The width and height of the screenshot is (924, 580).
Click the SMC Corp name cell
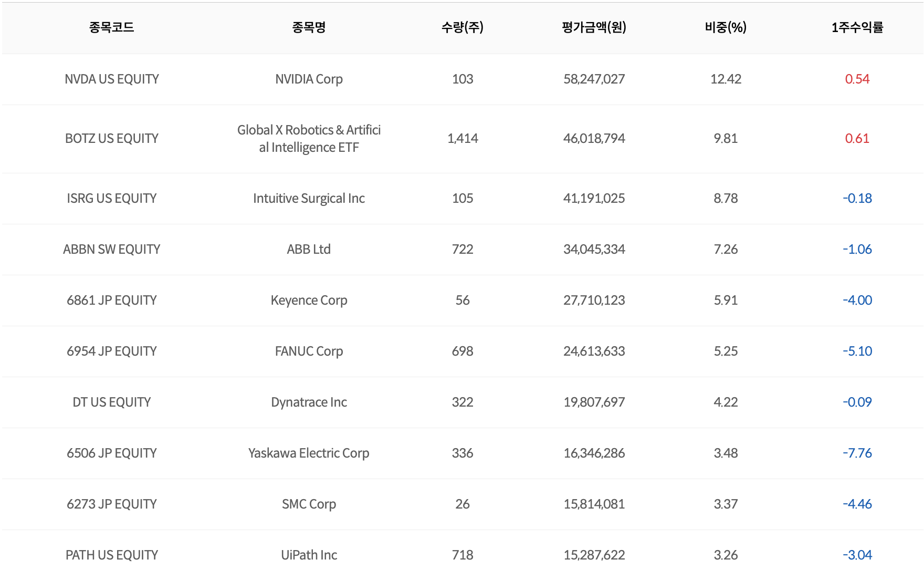pyautogui.click(x=309, y=504)
